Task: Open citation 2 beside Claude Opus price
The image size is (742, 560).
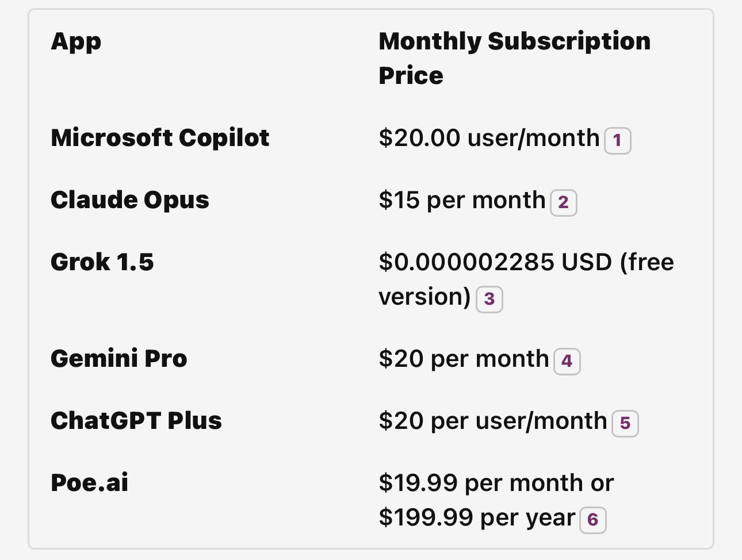Action: click(x=563, y=202)
